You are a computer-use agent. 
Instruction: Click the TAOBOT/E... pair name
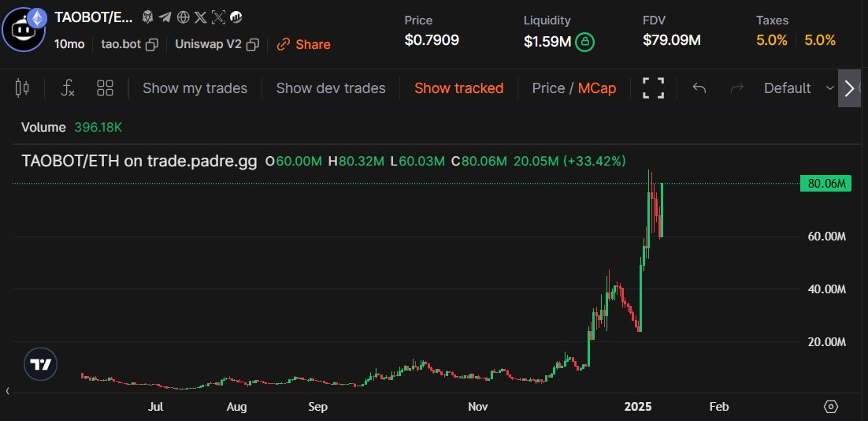pyautogui.click(x=94, y=17)
